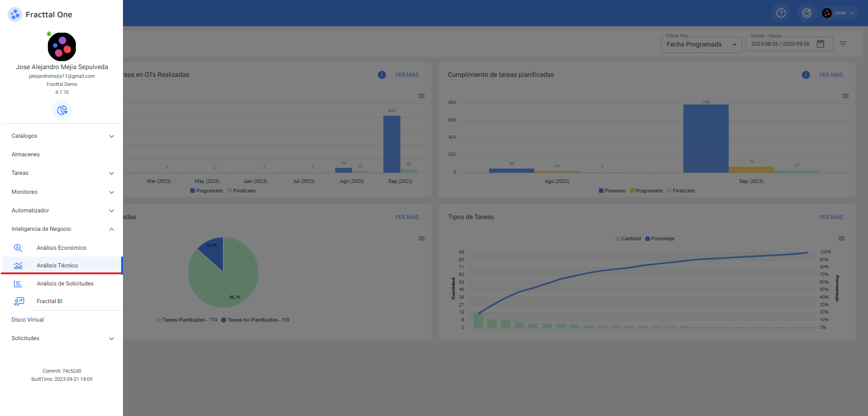Toggle Tareas No Planificadas legend entry
The image size is (868, 416).
[255, 320]
